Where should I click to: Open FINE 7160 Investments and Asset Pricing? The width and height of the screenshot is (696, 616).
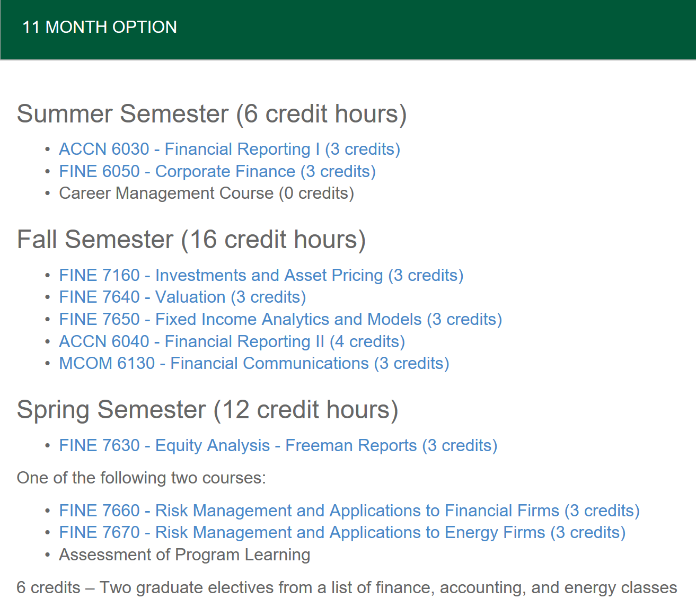pos(261,276)
